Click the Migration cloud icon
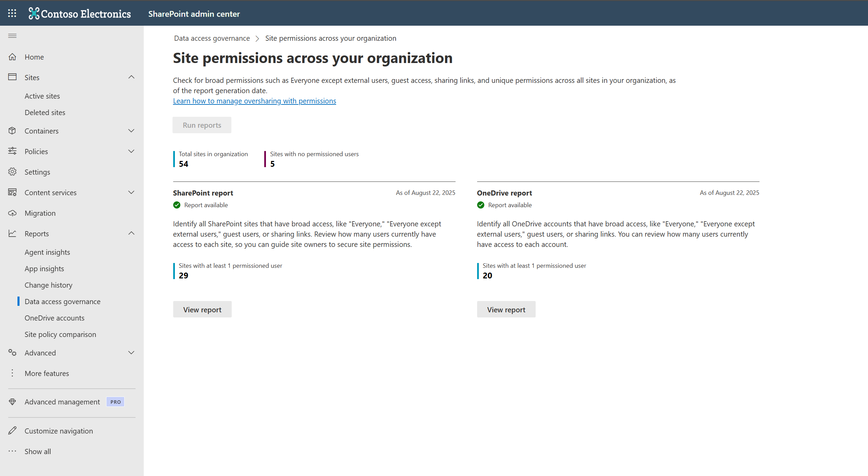868x476 pixels. tap(12, 213)
